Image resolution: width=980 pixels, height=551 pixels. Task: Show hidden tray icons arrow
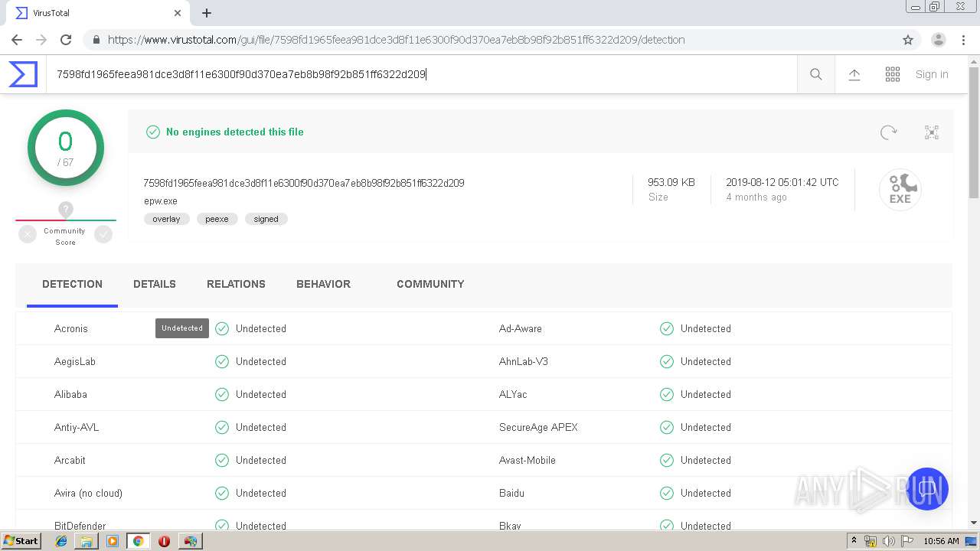[854, 541]
